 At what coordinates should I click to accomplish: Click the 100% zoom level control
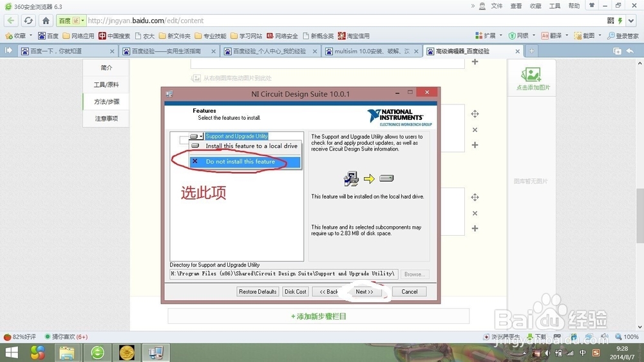pyautogui.click(x=627, y=336)
